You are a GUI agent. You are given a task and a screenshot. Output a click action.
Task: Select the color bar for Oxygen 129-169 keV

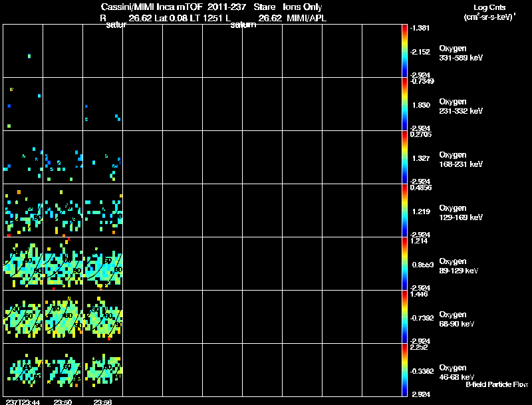click(404, 211)
